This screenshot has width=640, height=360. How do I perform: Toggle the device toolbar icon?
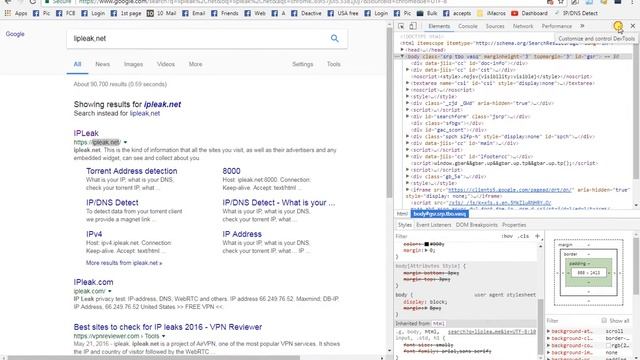click(x=413, y=26)
